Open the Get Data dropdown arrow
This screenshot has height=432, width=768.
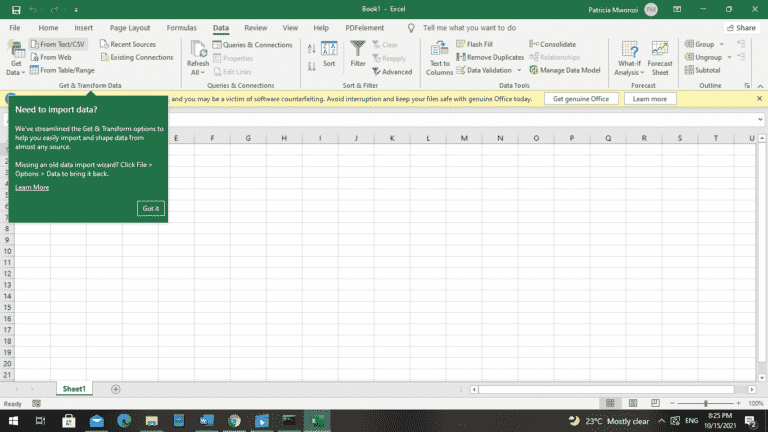pos(23,72)
